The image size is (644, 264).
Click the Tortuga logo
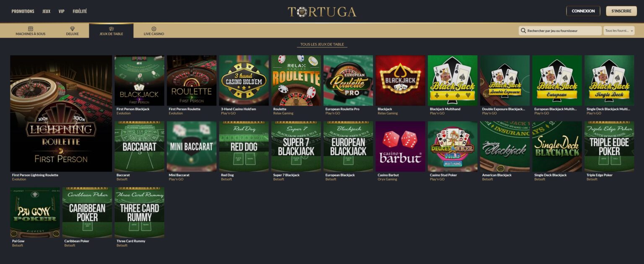322,11
